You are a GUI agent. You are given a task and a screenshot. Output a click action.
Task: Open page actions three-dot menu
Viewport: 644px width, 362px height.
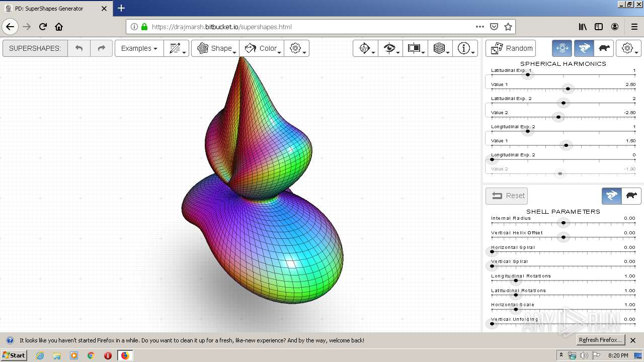(x=480, y=27)
